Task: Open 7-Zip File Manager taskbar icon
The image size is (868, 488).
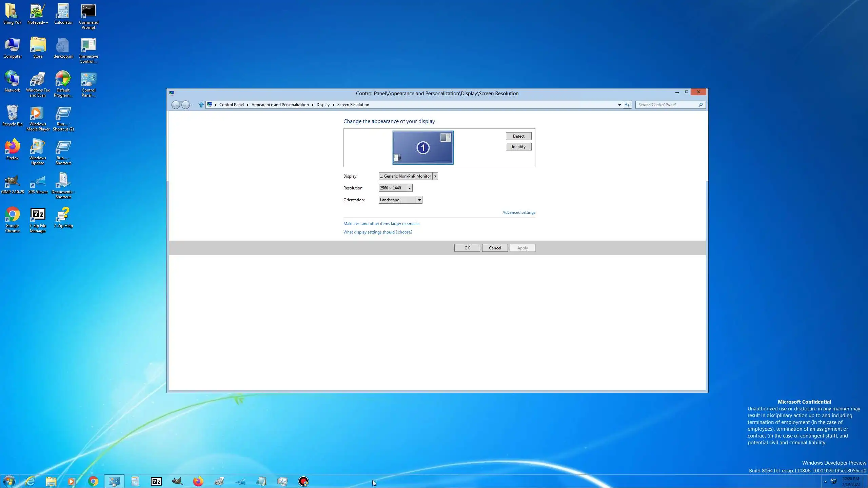Action: click(156, 481)
